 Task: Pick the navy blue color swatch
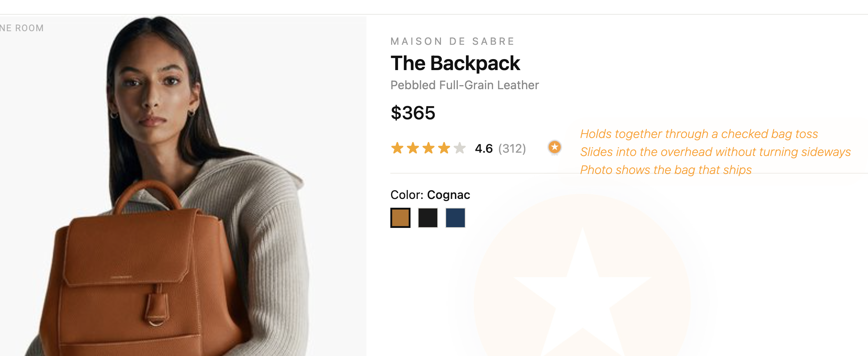pos(455,218)
